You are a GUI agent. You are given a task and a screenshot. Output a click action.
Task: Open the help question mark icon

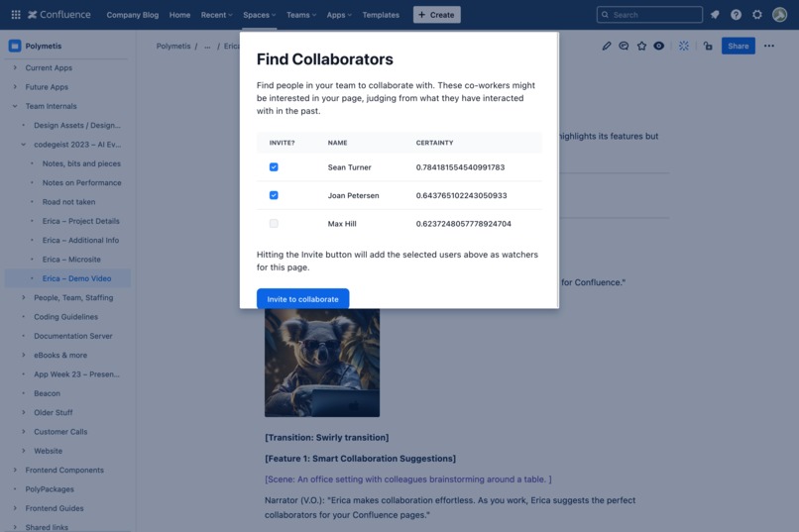[x=736, y=15]
